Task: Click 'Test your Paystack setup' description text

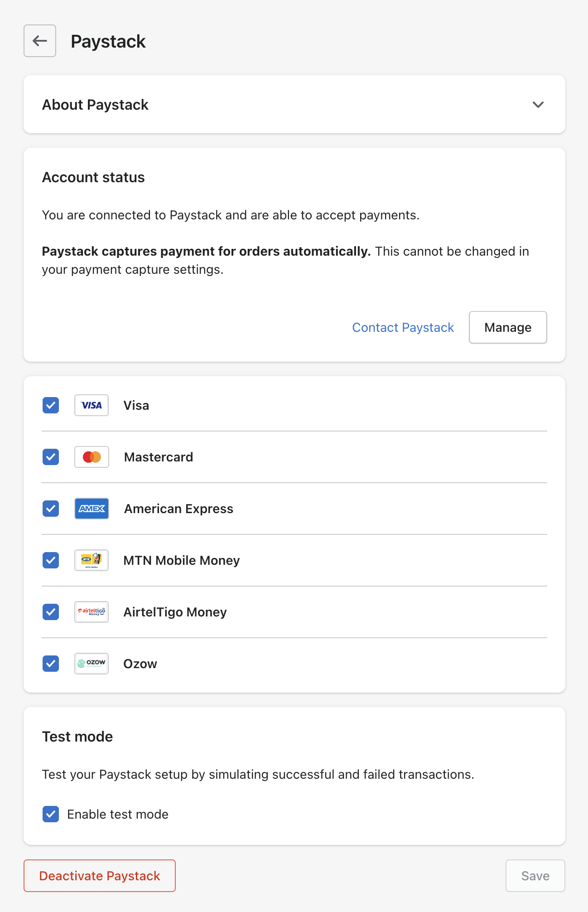Action: (258, 774)
